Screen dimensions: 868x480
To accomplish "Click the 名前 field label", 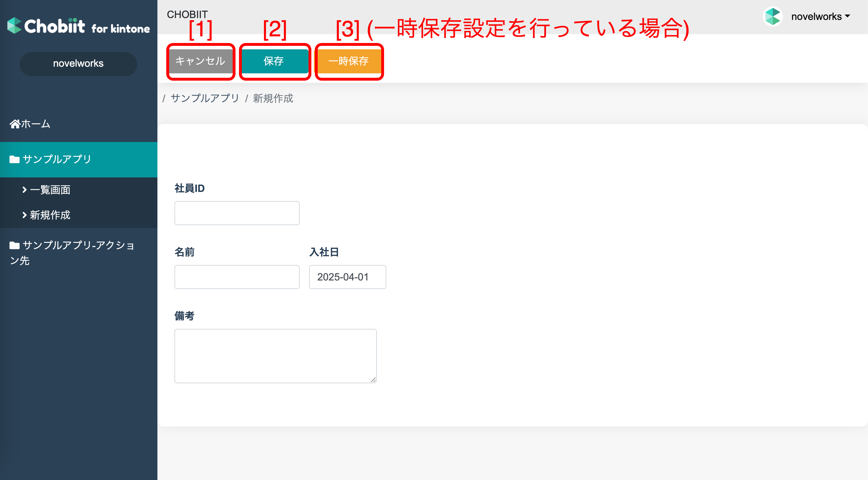I will 184,252.
